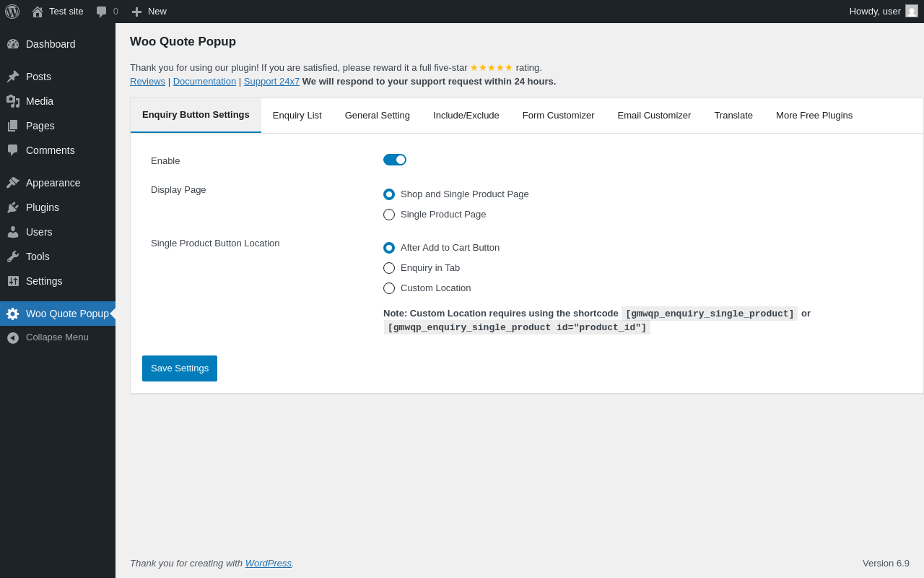This screenshot has width=924, height=578.
Task: Open the Test site home icon
Action: coord(38,12)
